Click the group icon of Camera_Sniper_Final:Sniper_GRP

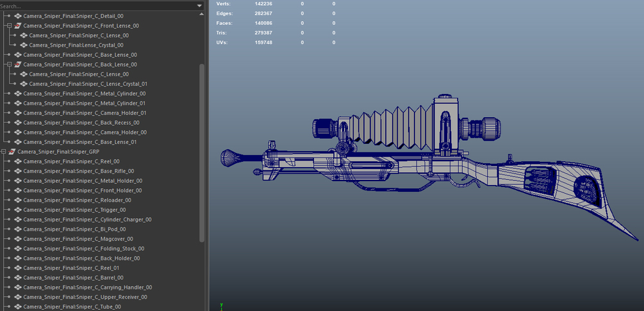click(12, 152)
